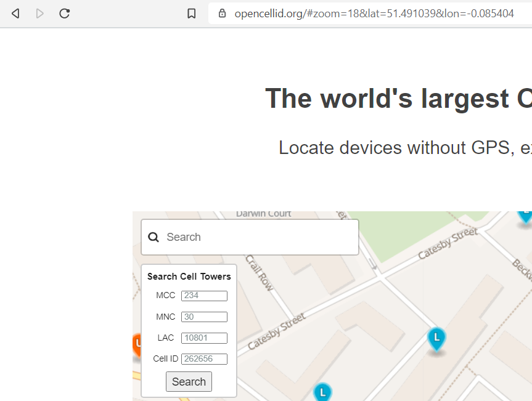The width and height of the screenshot is (532, 401).
Task: Select the blue L marker at the map bottom
Action: (x=322, y=392)
